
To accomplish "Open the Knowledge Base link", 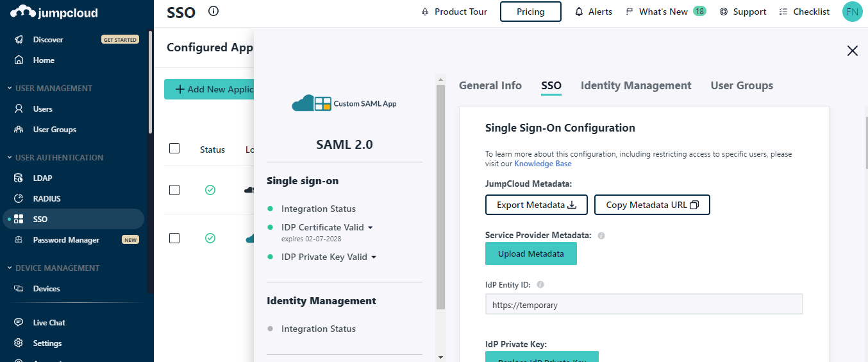I will coord(543,164).
